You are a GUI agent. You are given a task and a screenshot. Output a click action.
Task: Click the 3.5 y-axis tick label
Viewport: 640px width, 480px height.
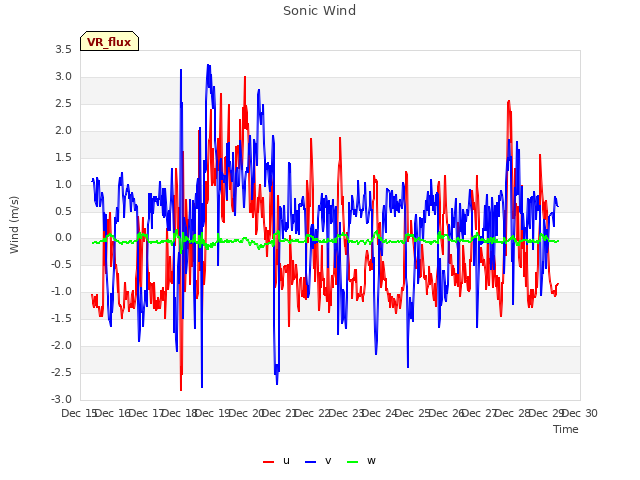click(x=64, y=50)
